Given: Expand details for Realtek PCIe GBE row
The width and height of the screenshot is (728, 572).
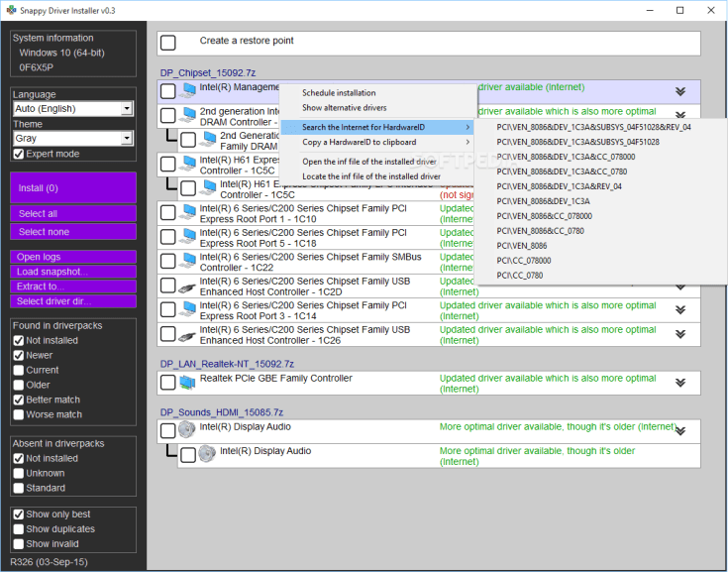Looking at the screenshot, I should click(680, 383).
